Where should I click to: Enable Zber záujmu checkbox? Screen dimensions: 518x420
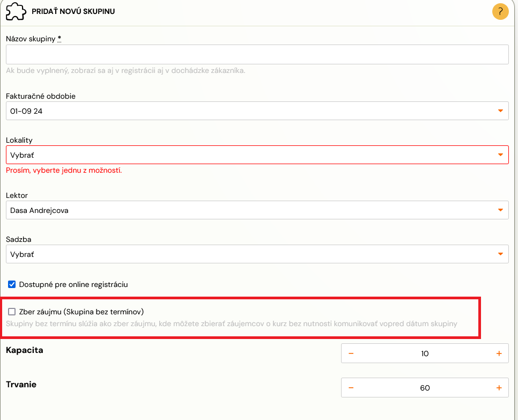tap(12, 312)
